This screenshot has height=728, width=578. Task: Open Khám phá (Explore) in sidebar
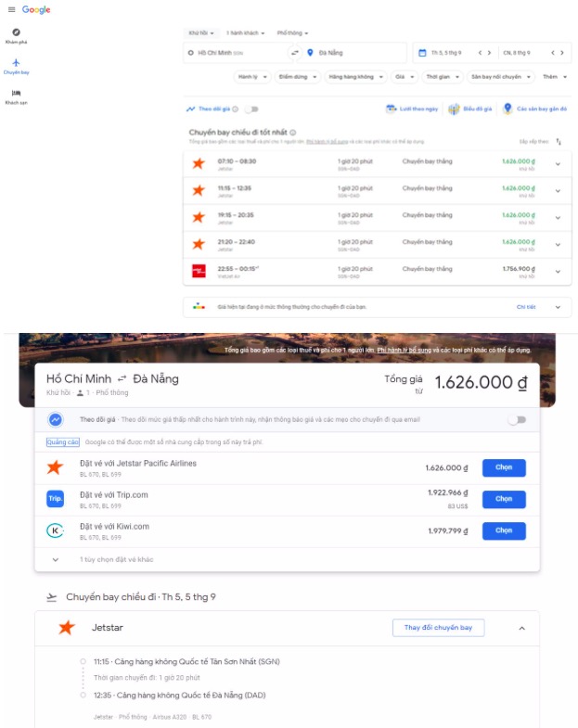click(16, 36)
